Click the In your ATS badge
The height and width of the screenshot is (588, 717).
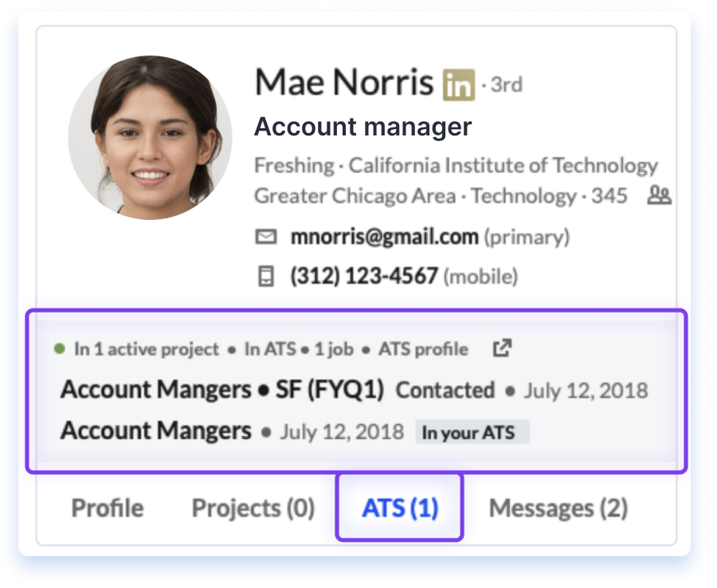pos(472,432)
